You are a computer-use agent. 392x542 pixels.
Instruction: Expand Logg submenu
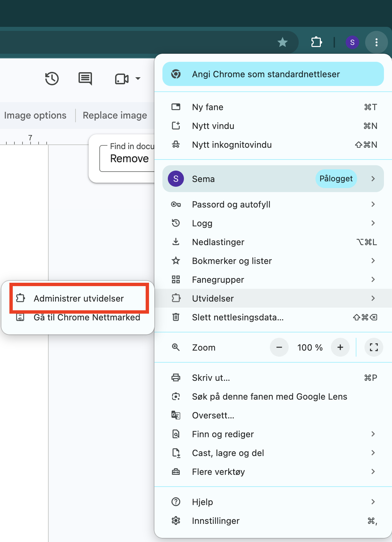[x=273, y=223]
